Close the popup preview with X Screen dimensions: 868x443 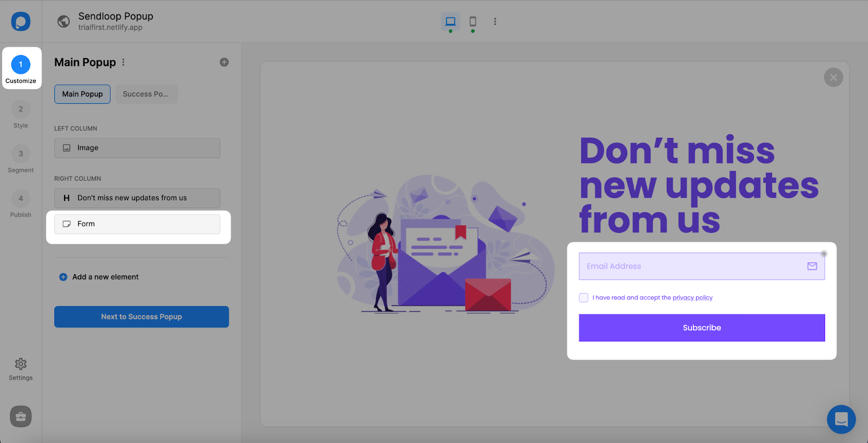coord(833,77)
